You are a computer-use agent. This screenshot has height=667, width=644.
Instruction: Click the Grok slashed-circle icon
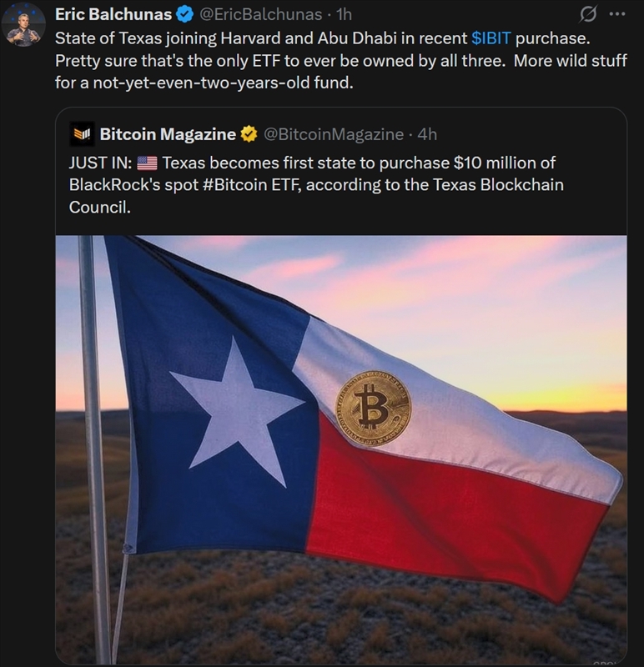click(x=587, y=15)
